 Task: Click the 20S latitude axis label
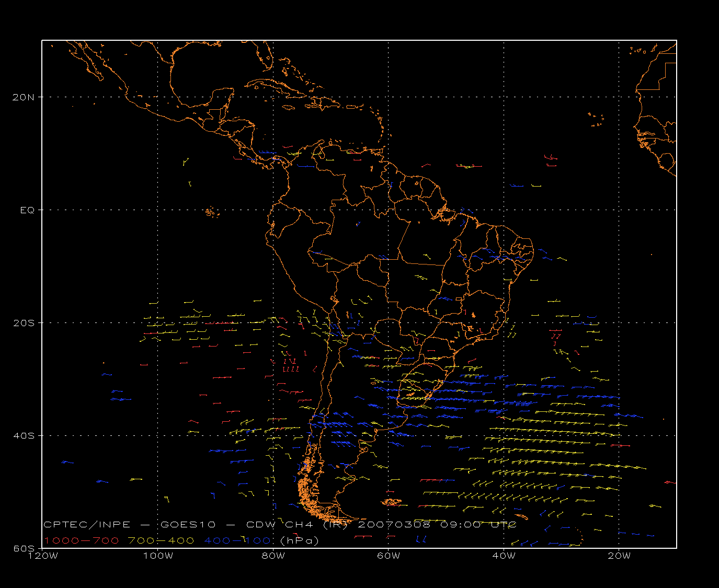click(x=23, y=323)
